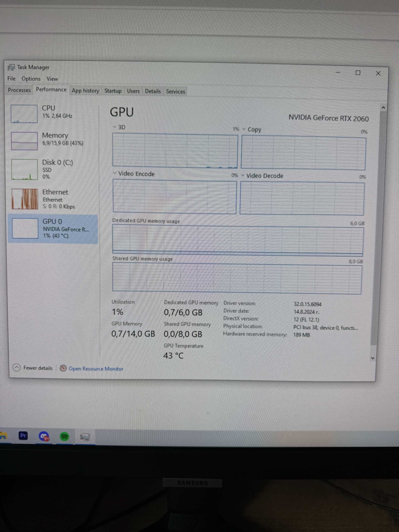The height and width of the screenshot is (532, 399).
Task: Open Spotify from the taskbar
Action: tap(64, 436)
